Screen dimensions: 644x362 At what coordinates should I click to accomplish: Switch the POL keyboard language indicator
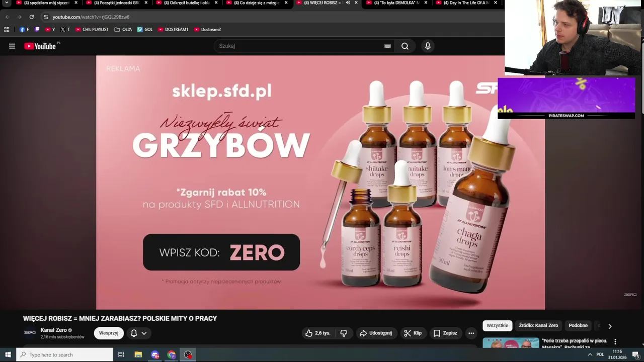(600, 355)
